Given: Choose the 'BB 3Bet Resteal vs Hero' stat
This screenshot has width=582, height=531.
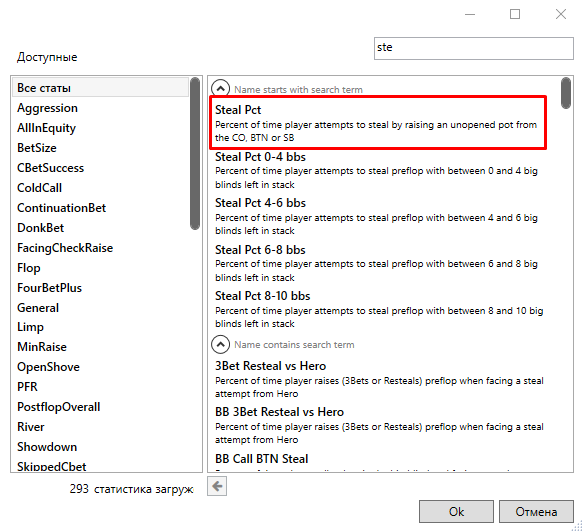Looking at the screenshot, I should 378,426.
